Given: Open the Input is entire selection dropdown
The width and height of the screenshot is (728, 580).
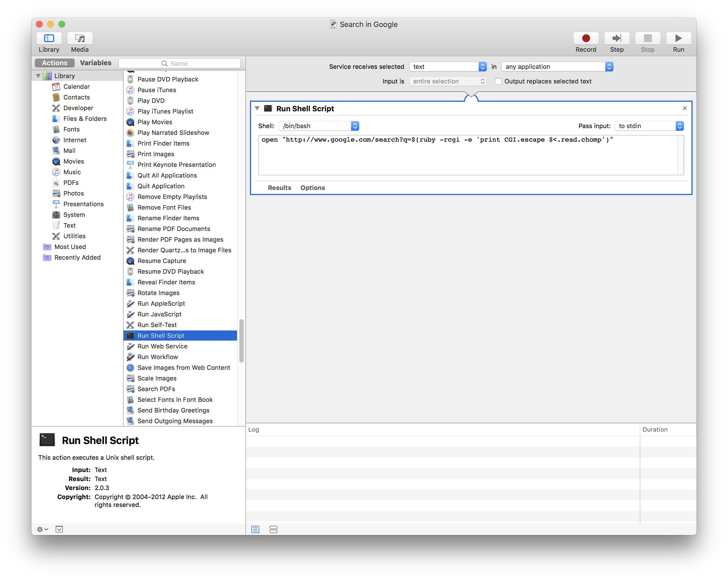Looking at the screenshot, I should pyautogui.click(x=448, y=81).
